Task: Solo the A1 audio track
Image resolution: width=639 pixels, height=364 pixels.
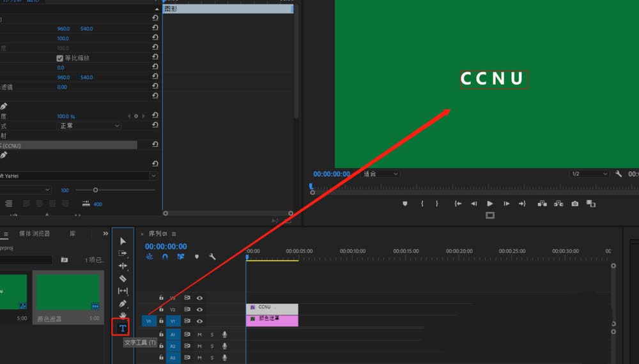Action: [212, 335]
